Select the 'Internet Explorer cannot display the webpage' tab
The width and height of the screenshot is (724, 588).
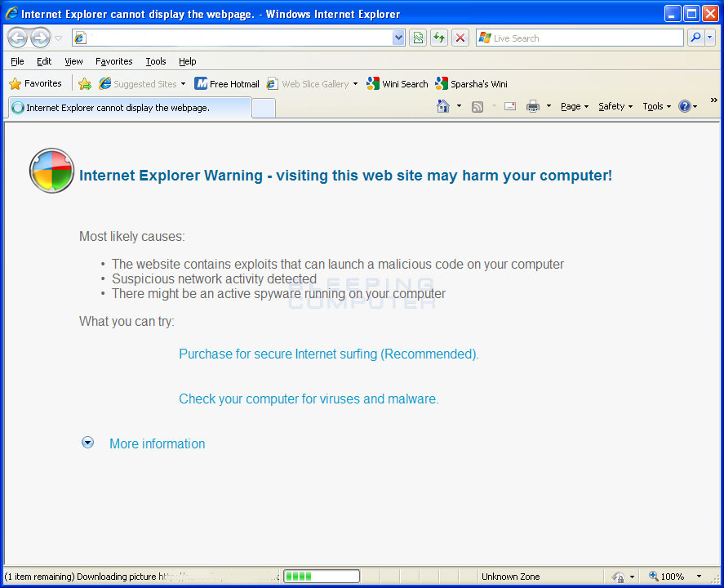[x=130, y=108]
